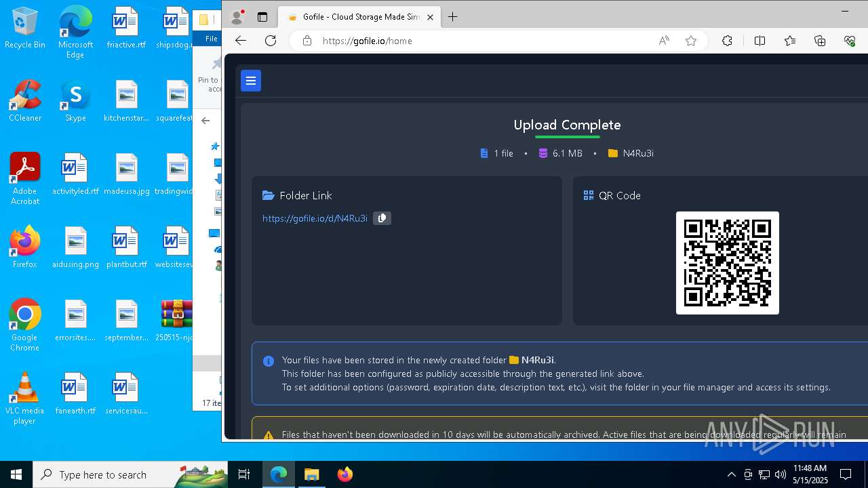Open the Windows Start menu
This screenshot has height=488, width=868.
coord(16,474)
